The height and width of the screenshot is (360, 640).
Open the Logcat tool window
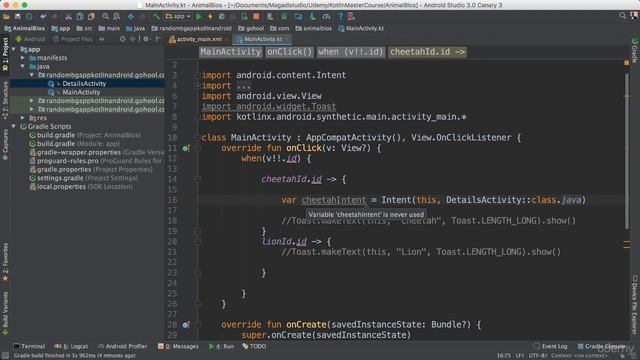[x=71, y=347]
